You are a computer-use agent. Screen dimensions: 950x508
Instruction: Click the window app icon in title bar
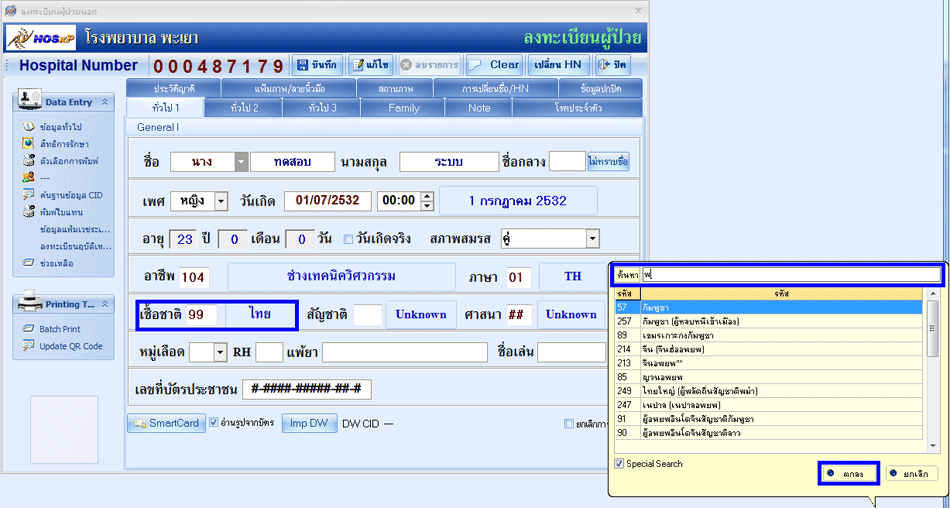[x=10, y=11]
